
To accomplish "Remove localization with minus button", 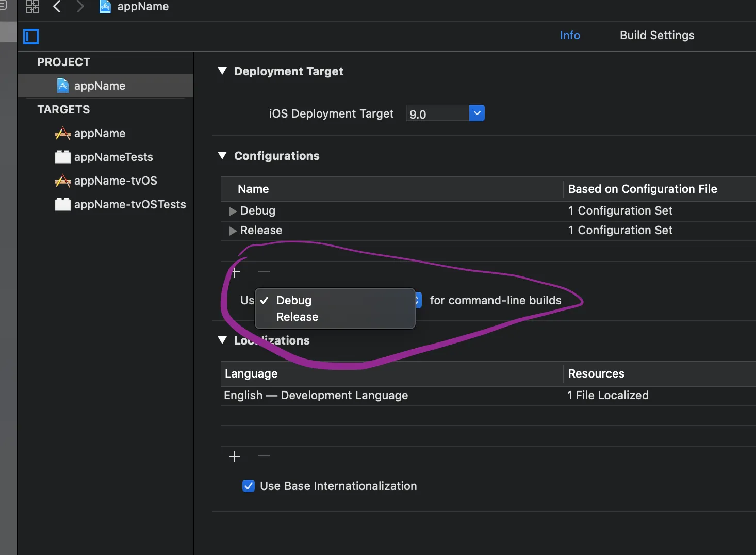I will 264,456.
